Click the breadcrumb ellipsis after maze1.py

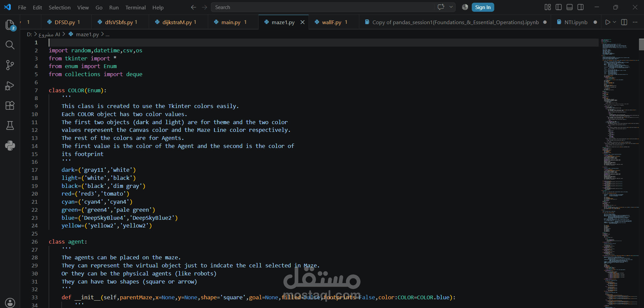107,35
